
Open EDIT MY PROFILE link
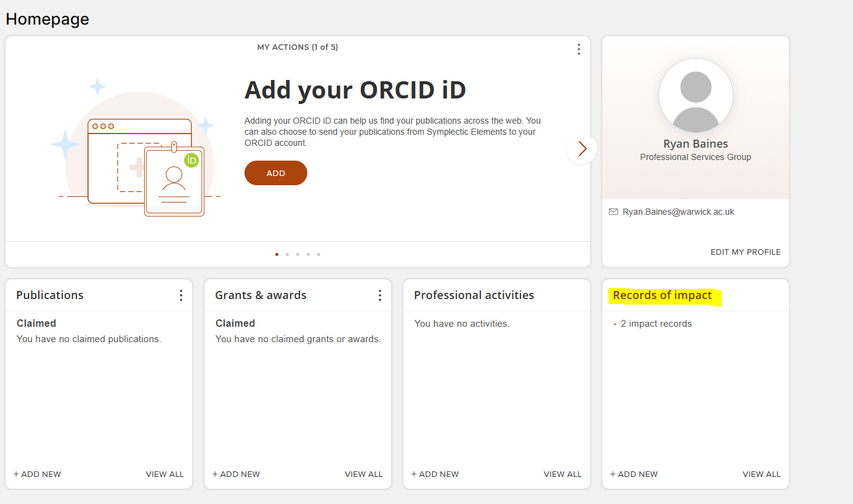pyautogui.click(x=745, y=252)
